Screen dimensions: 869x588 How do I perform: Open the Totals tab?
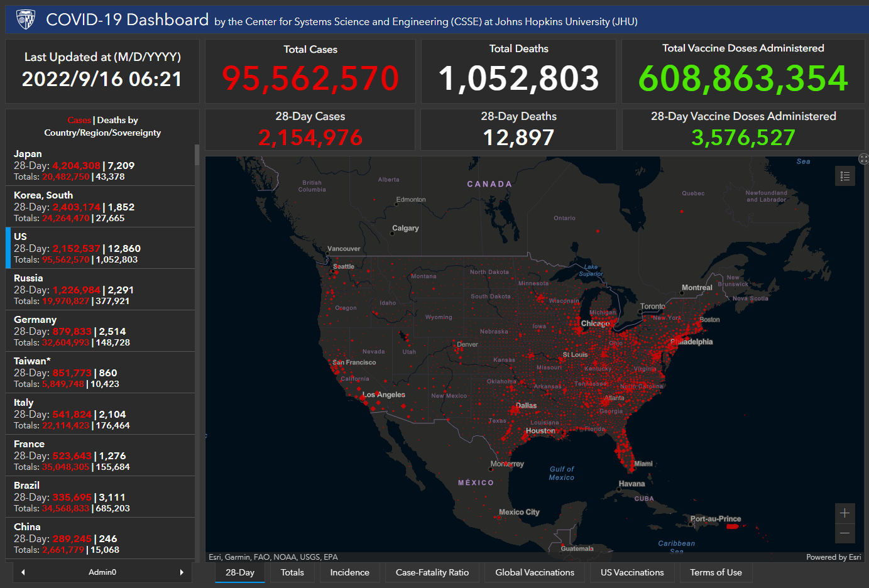click(292, 572)
